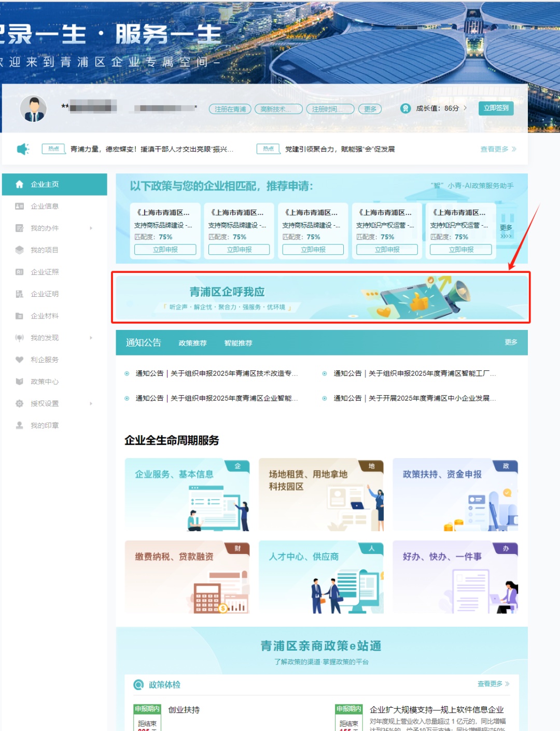The height and width of the screenshot is (731, 560).
Task: Apply on the second 支持商标品牌建设 card
Action: point(239,250)
